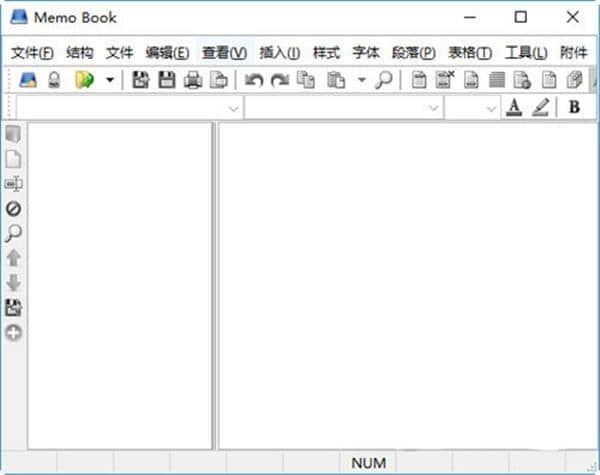Open the 查看(V) menu

tap(224, 53)
